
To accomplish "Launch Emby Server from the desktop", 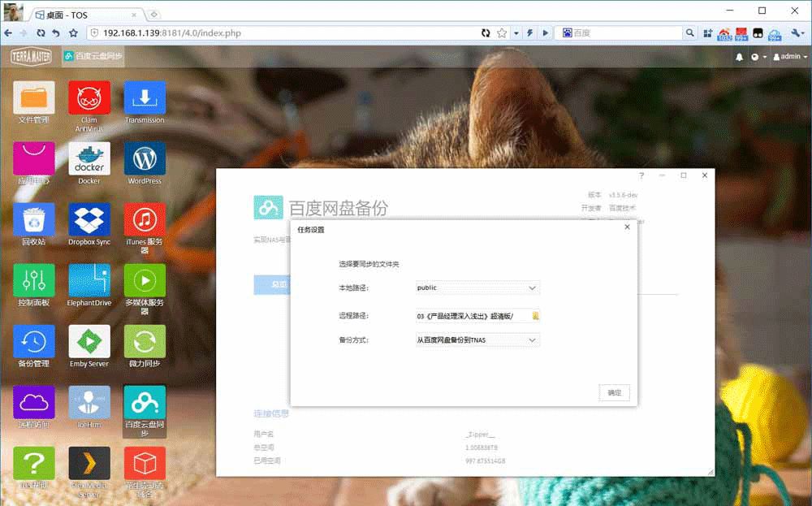I will pyautogui.click(x=89, y=342).
